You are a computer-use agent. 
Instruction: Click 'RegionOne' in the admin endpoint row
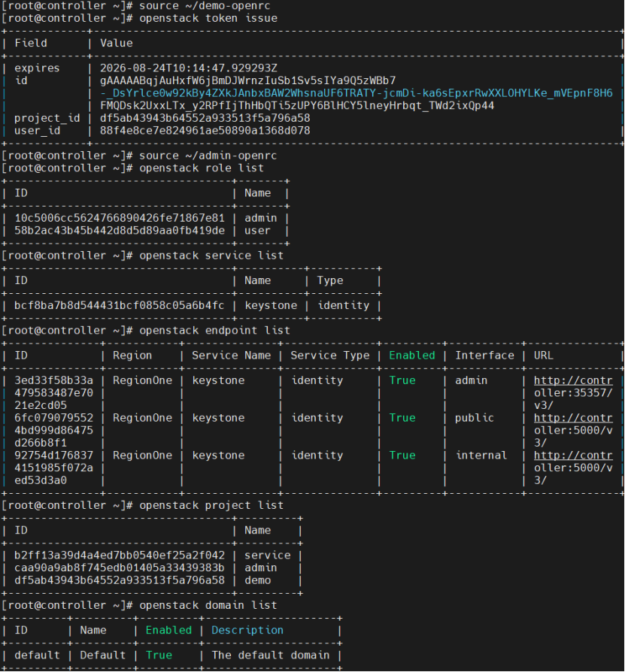click(142, 380)
